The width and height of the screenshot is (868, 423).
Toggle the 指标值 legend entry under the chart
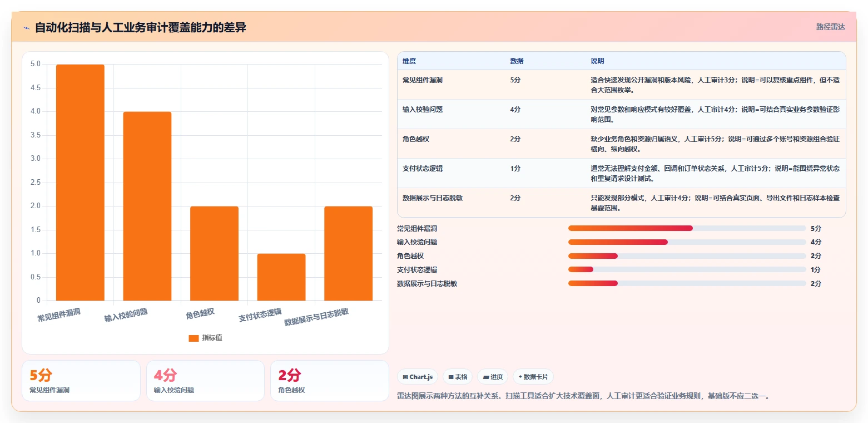click(205, 338)
